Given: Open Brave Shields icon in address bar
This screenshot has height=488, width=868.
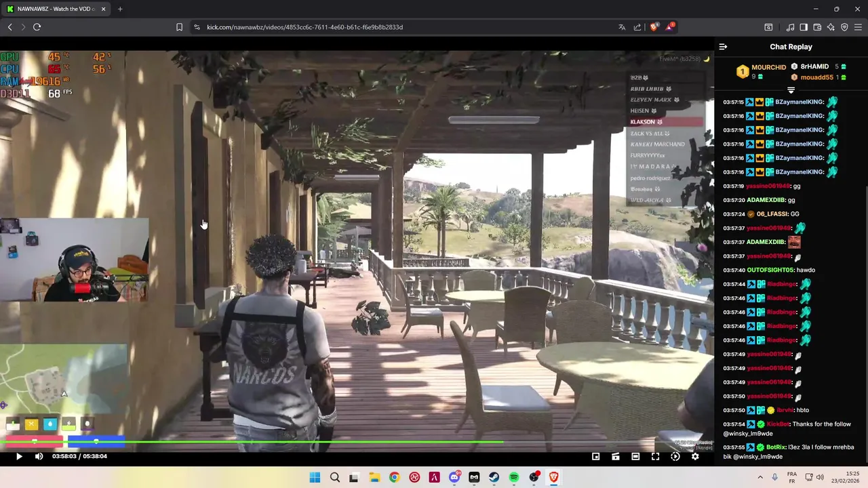Looking at the screenshot, I should 654,27.
